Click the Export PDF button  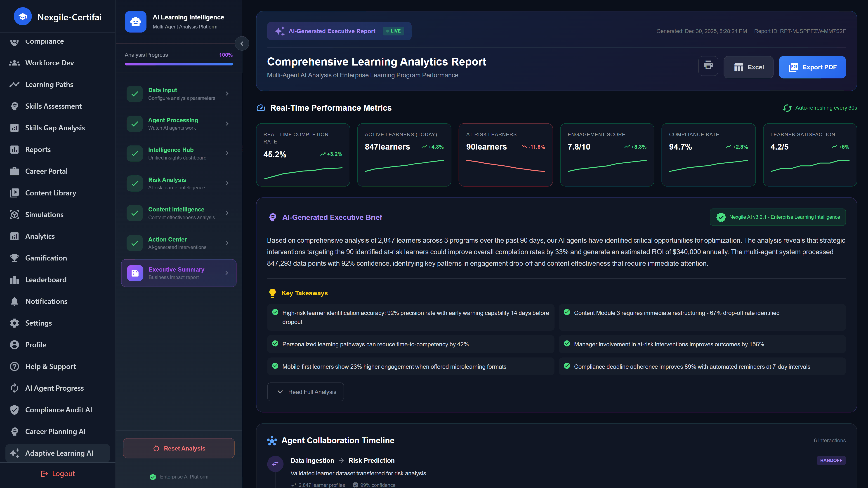click(812, 67)
